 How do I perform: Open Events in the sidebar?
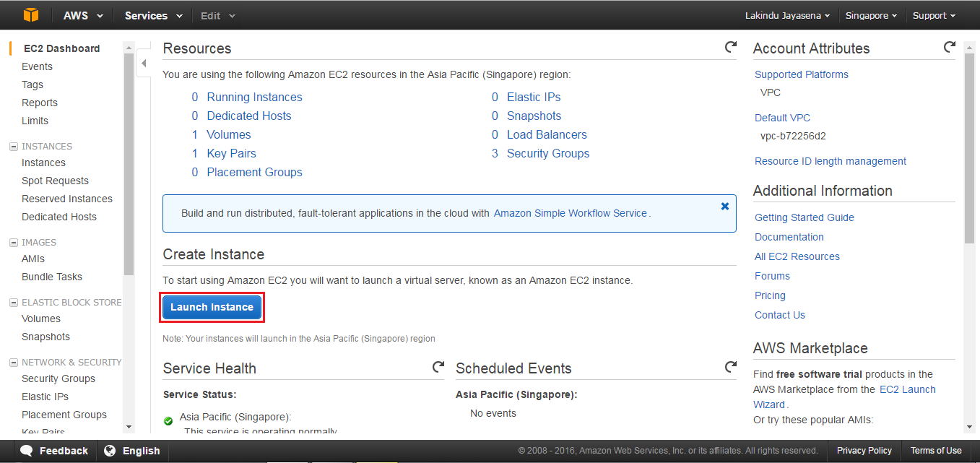[x=37, y=66]
